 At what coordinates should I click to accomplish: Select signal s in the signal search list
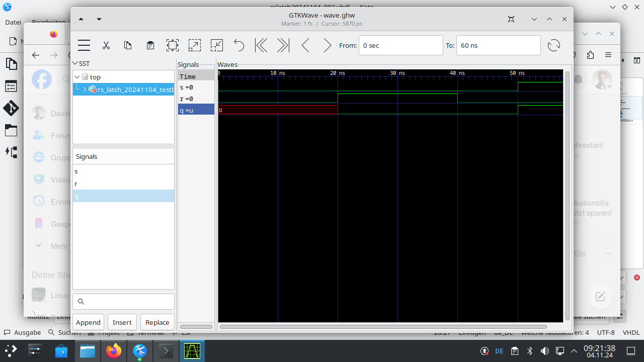click(76, 171)
